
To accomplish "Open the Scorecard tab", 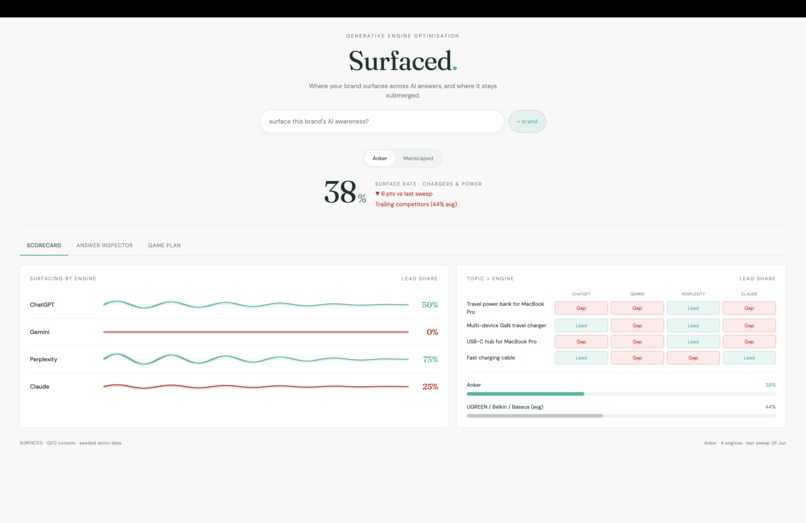I will coord(44,245).
